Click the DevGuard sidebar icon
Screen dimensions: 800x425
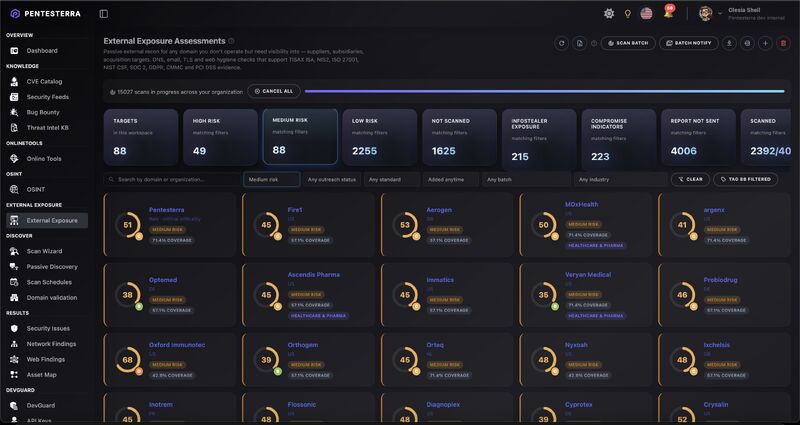[15, 406]
